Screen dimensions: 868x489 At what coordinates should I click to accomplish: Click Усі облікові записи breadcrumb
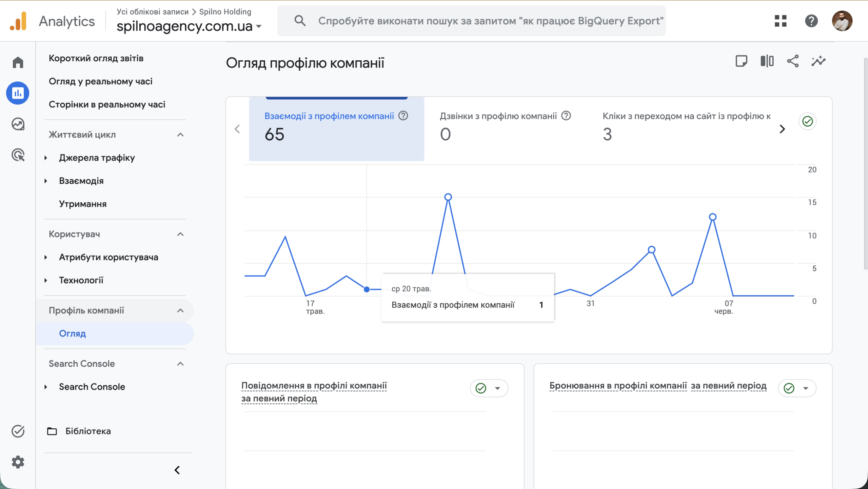[153, 12]
